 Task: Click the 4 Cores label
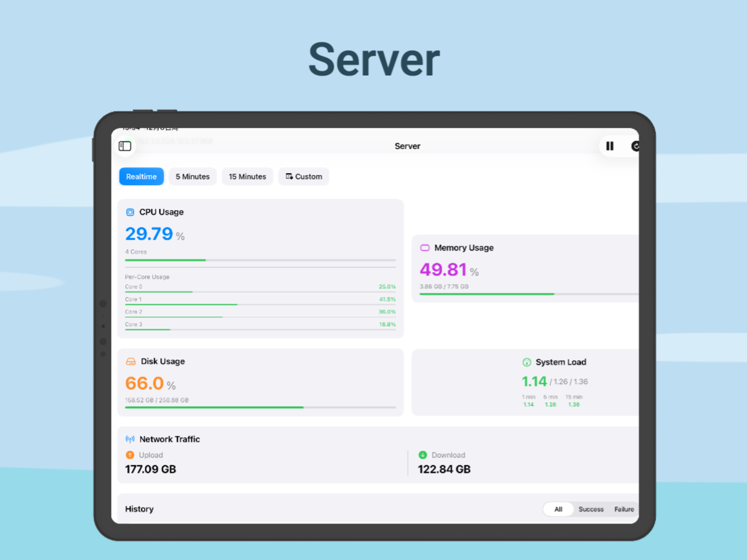pyautogui.click(x=136, y=252)
